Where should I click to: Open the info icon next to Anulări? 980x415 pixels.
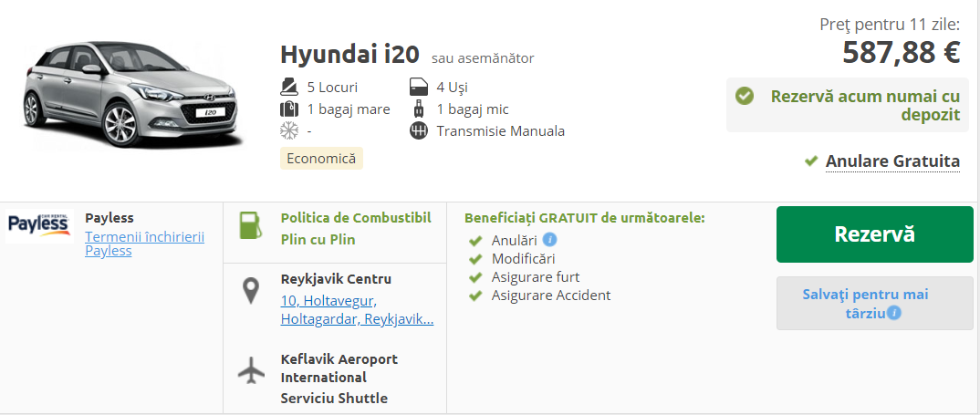click(549, 239)
